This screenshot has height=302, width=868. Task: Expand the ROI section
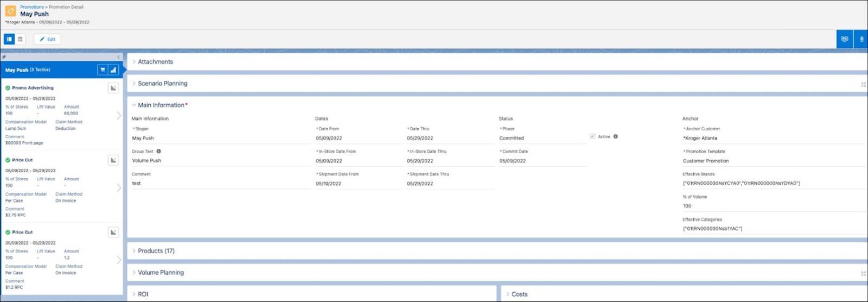[x=134, y=294]
